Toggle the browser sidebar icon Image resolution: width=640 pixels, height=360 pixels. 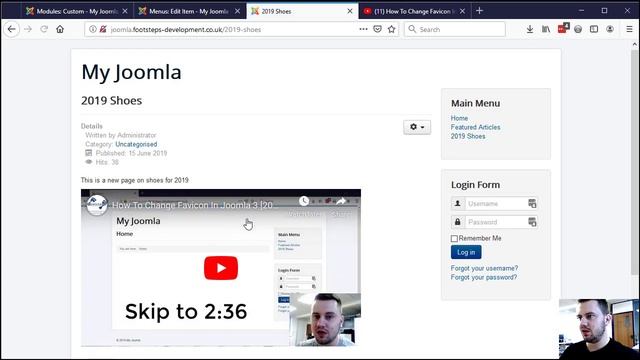coord(594,29)
